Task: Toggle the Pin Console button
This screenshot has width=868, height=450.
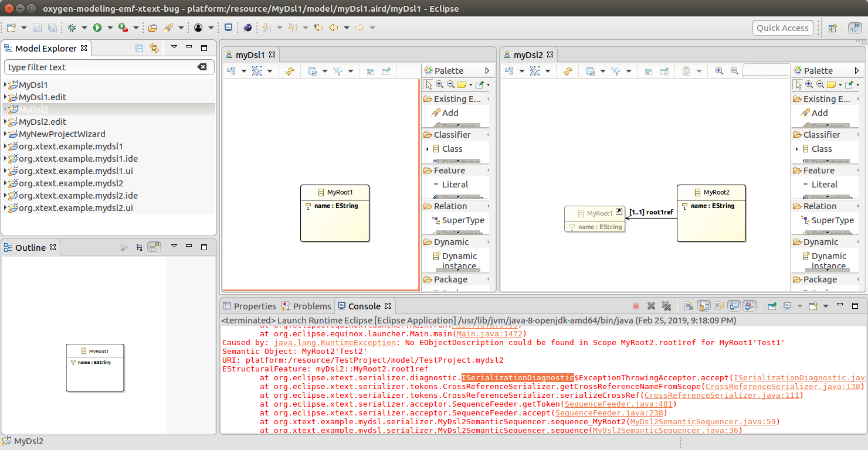Action: click(772, 306)
